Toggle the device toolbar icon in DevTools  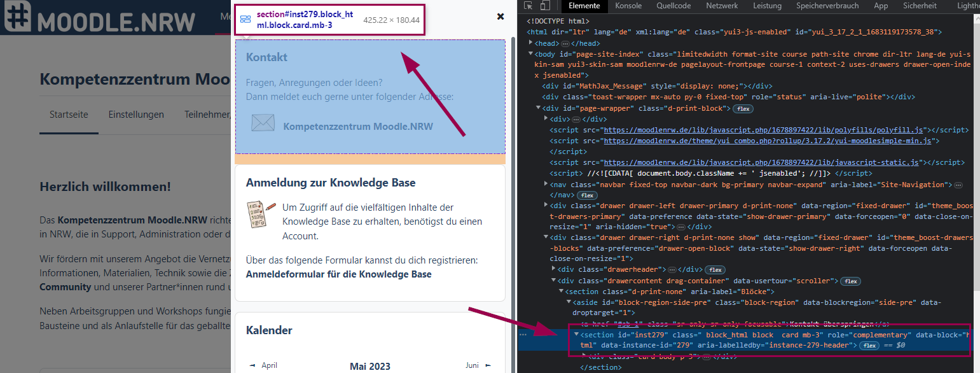tap(544, 6)
